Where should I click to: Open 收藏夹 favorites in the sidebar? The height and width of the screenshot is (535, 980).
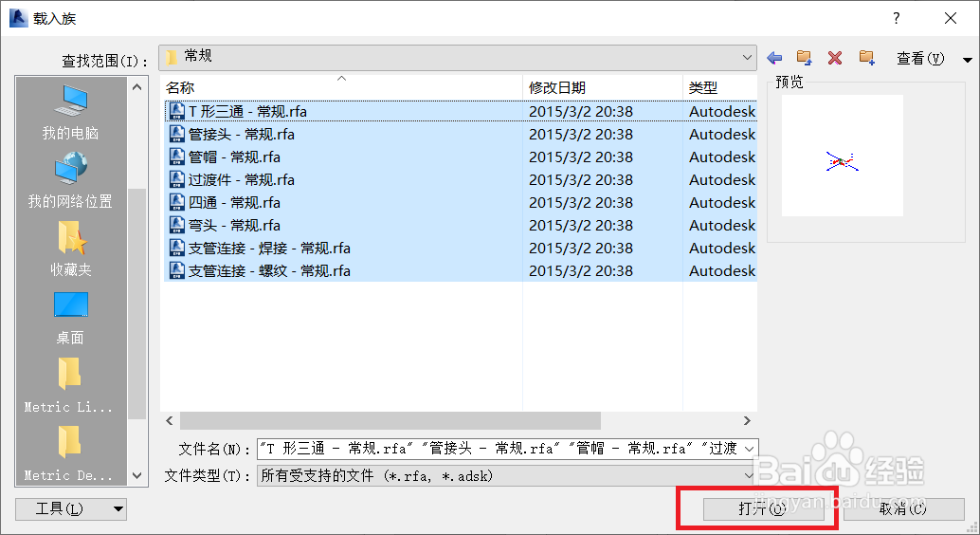coord(71,249)
